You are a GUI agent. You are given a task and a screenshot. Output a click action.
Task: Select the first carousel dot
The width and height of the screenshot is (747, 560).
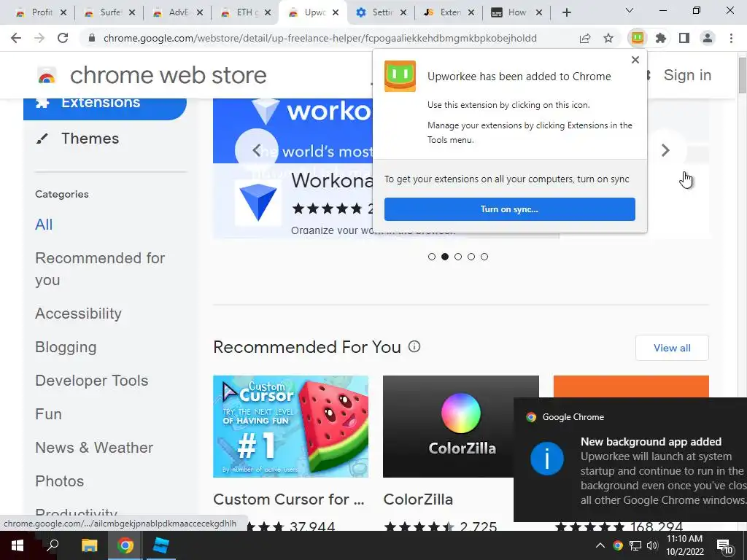pyautogui.click(x=432, y=257)
